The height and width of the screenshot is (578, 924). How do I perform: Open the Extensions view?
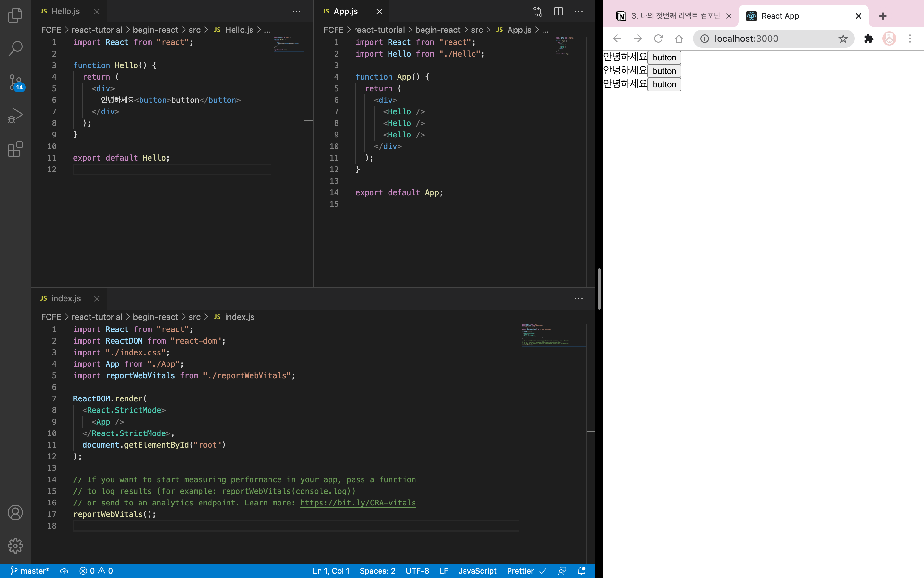pos(15,149)
